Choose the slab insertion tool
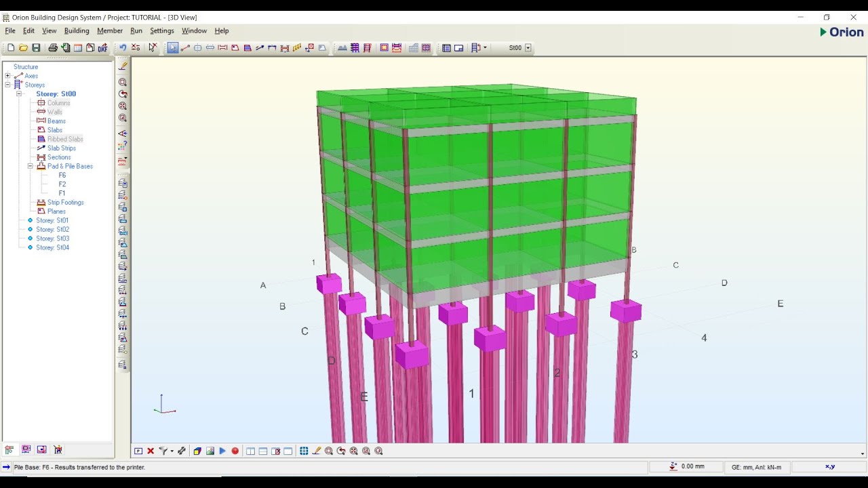The image size is (868, 488). click(235, 47)
